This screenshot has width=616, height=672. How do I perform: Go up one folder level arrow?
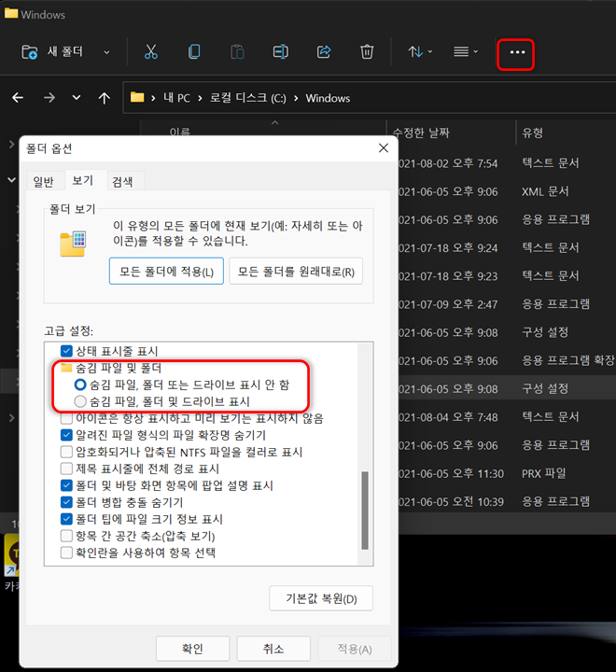tap(105, 98)
